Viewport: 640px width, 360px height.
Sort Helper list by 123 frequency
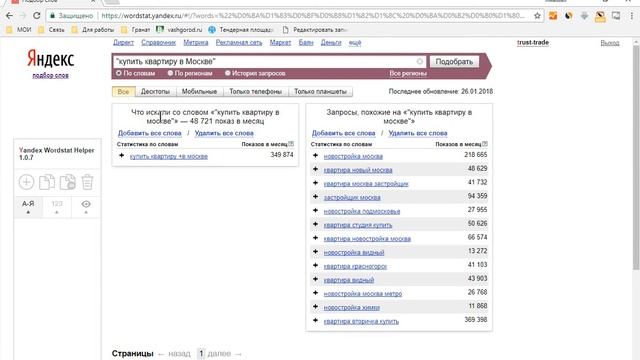pos(57,206)
